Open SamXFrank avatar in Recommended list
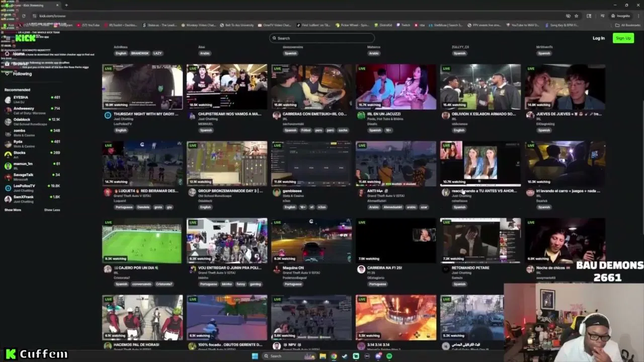 pyautogui.click(x=8, y=199)
